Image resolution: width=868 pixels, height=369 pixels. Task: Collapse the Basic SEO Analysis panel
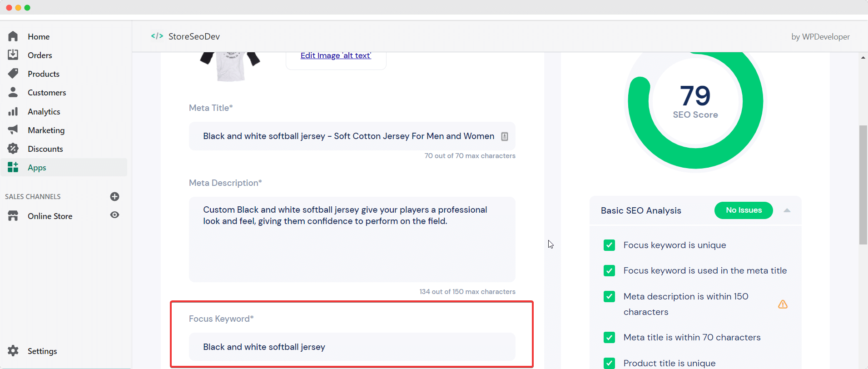[x=787, y=210]
